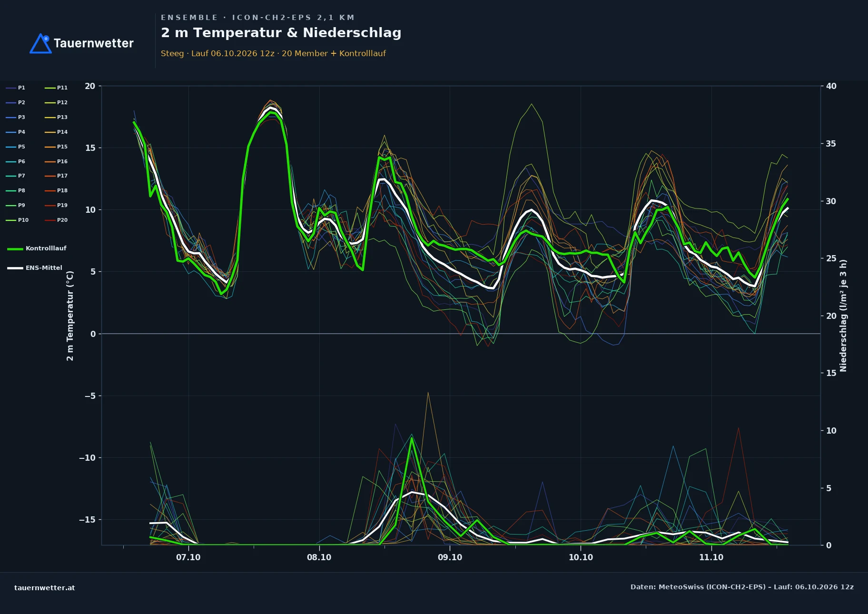This screenshot has height=614, width=868.
Task: Click the −5 tick on the temperature axis
Action: click(x=90, y=396)
